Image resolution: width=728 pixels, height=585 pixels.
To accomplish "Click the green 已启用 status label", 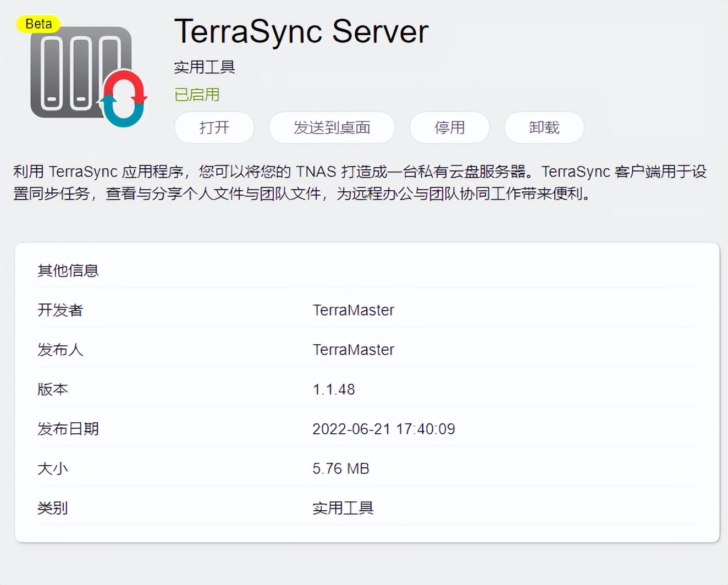I will pos(196,94).
